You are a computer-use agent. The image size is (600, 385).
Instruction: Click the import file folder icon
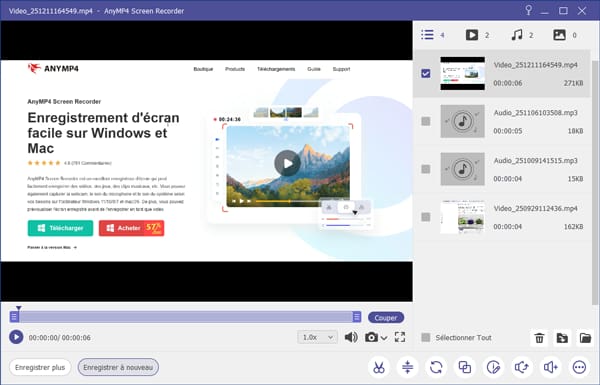click(562, 338)
